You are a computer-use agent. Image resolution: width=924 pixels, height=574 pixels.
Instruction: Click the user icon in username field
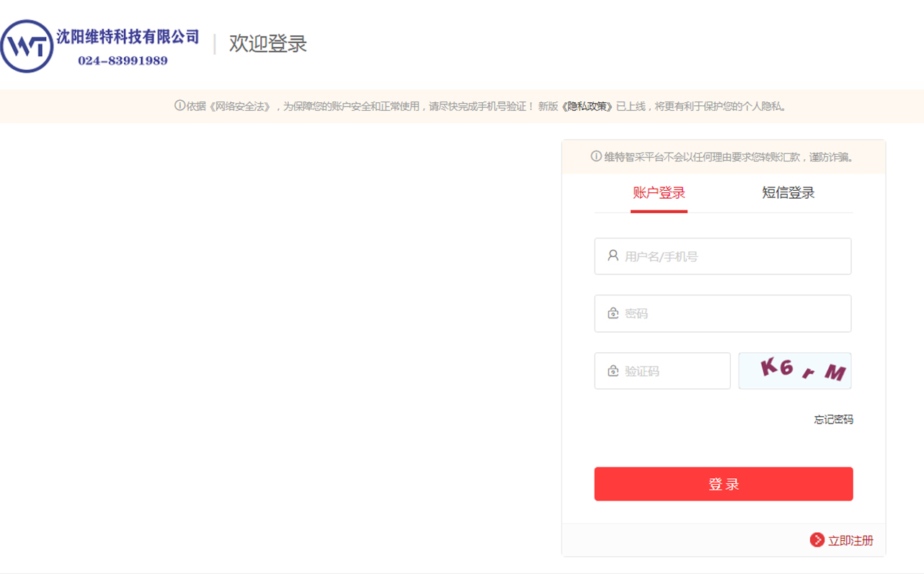[x=613, y=256]
